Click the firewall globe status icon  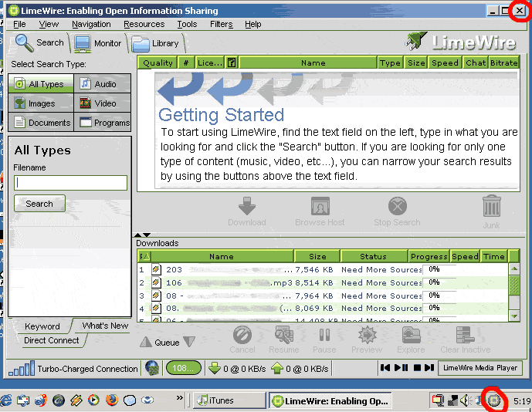152,368
